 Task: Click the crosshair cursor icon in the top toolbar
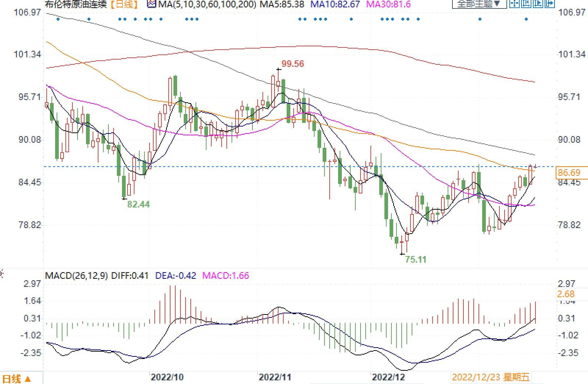pos(515,4)
